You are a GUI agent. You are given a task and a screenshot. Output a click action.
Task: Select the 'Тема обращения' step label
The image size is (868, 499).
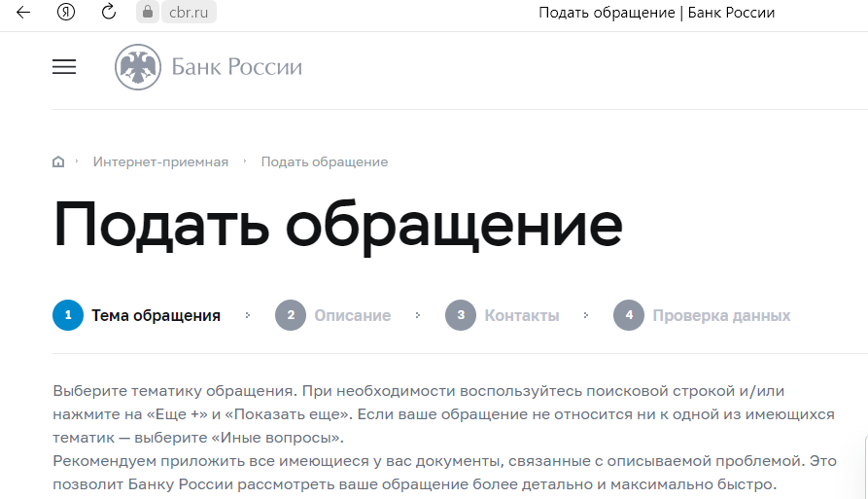pyautogui.click(x=156, y=316)
